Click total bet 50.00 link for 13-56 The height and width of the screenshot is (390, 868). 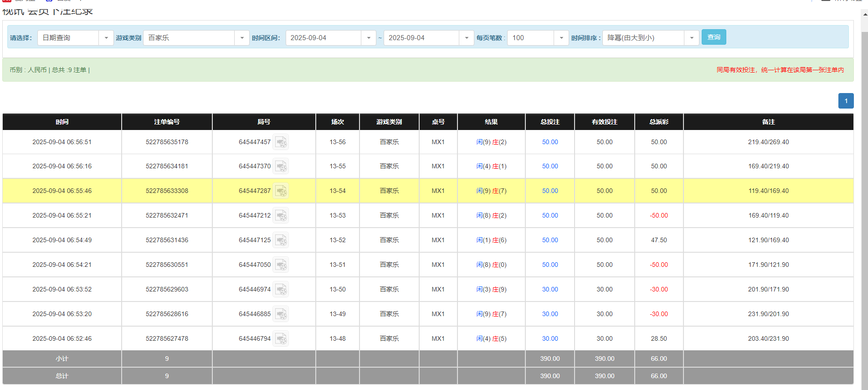pyautogui.click(x=550, y=142)
